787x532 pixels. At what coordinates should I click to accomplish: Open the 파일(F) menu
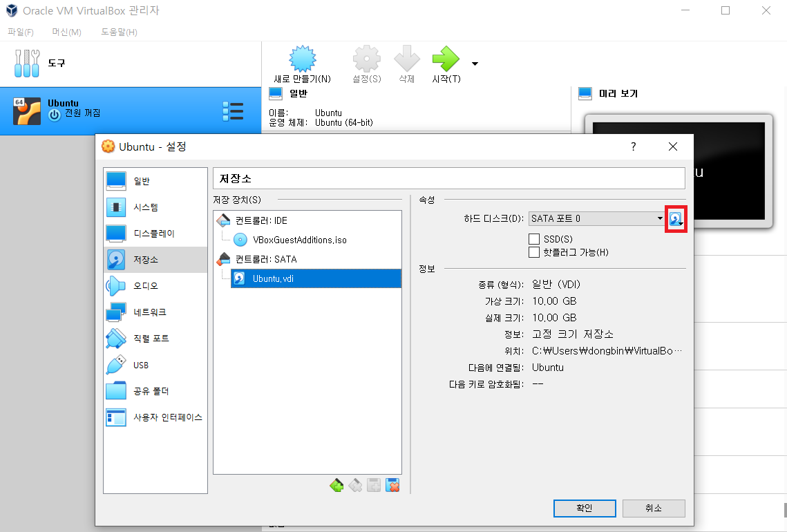21,32
